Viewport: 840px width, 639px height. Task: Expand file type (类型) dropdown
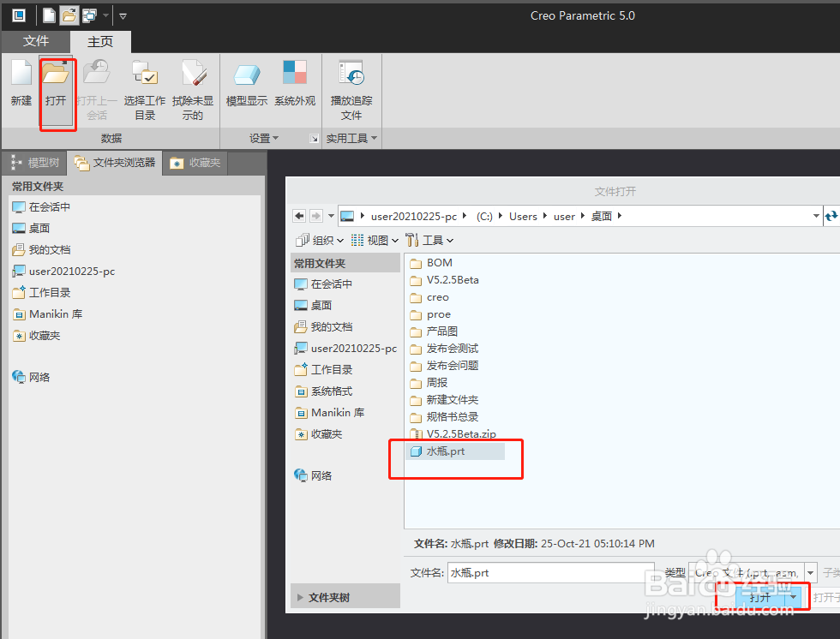(811, 573)
